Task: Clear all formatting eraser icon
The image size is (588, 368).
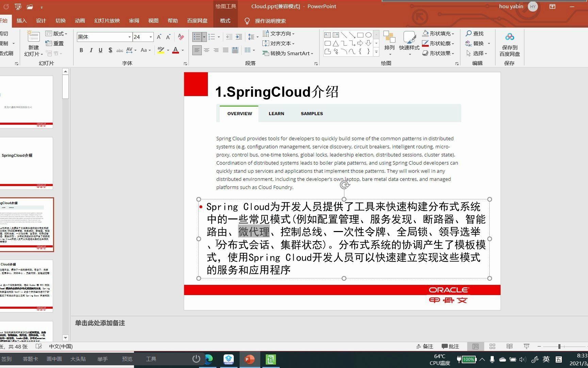Action: (x=181, y=37)
